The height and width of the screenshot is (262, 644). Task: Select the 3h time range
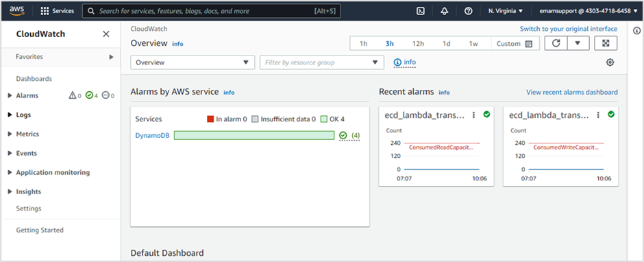click(390, 44)
